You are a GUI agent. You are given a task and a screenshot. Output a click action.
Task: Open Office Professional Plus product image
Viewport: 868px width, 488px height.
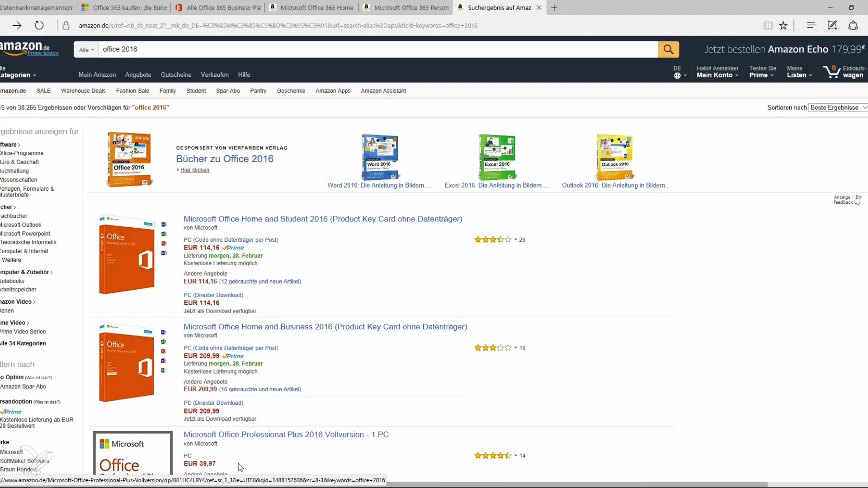coord(133,453)
